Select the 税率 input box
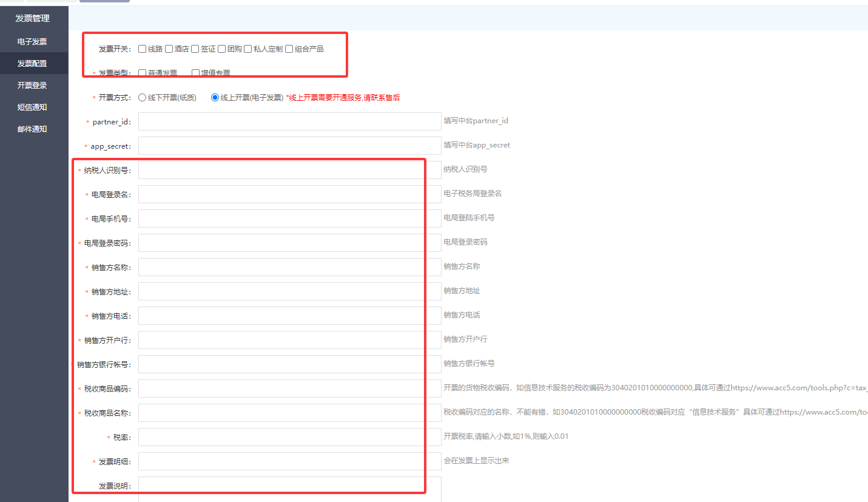The image size is (868, 502). [280, 437]
